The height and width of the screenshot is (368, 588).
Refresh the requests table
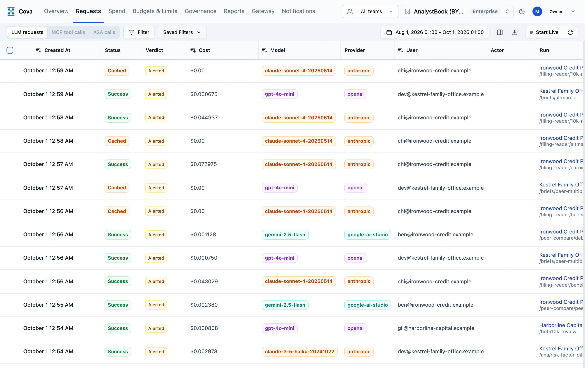tap(570, 32)
